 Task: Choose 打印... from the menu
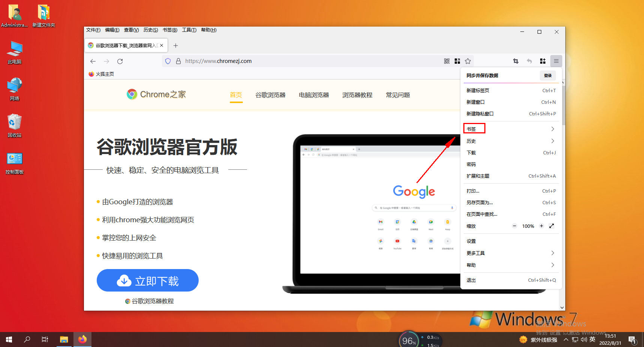click(x=511, y=191)
